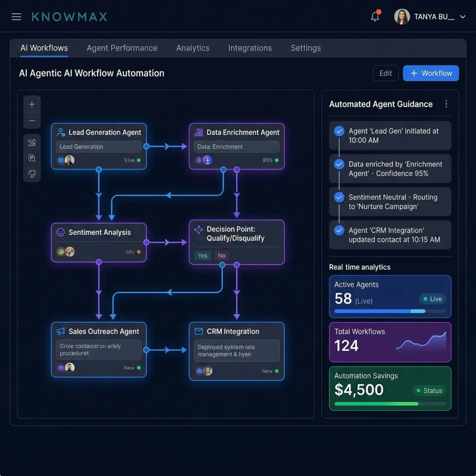Toggle the 'Lead Gen initiated' checkmark

coord(339,131)
